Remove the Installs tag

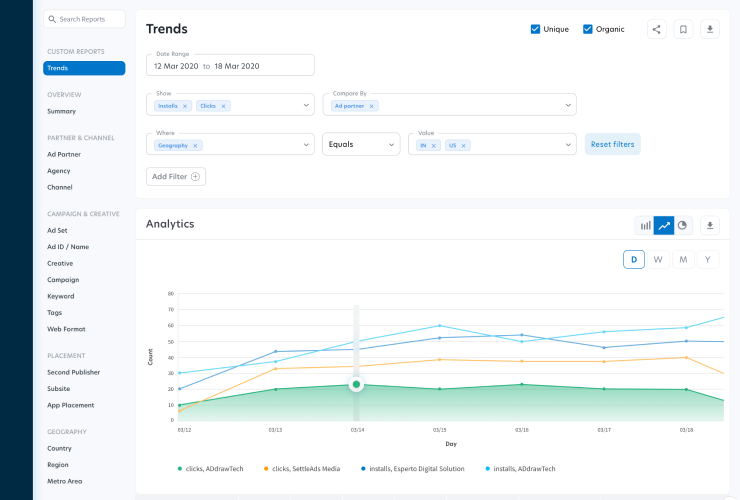pos(185,106)
